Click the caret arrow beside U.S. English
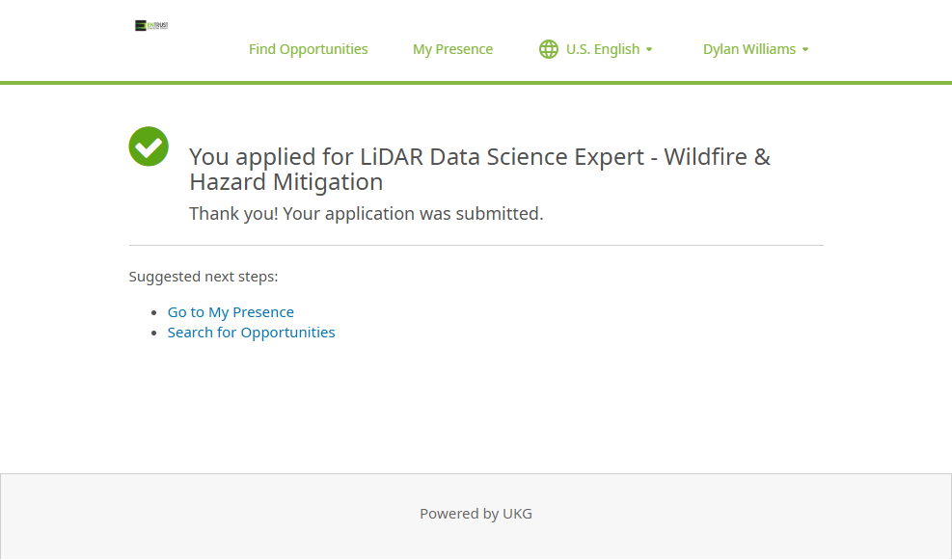Screen dimensions: 952x560 coord(649,50)
